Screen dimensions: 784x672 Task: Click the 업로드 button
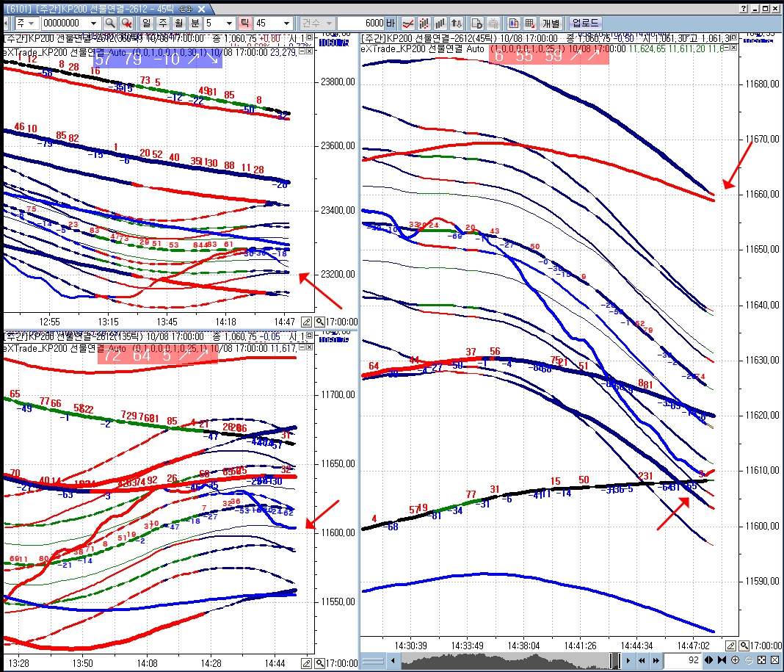585,23
